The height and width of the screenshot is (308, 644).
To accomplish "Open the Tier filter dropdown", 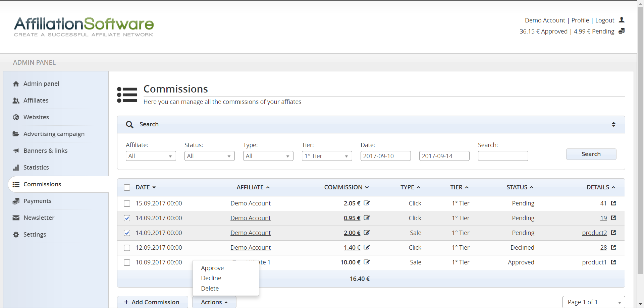I will pyautogui.click(x=327, y=156).
